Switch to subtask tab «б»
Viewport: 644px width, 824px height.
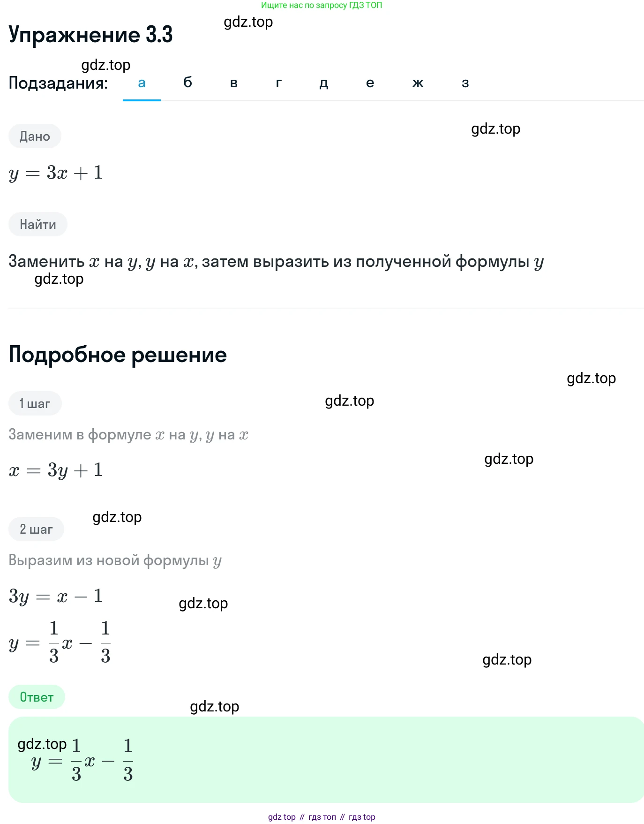point(187,83)
